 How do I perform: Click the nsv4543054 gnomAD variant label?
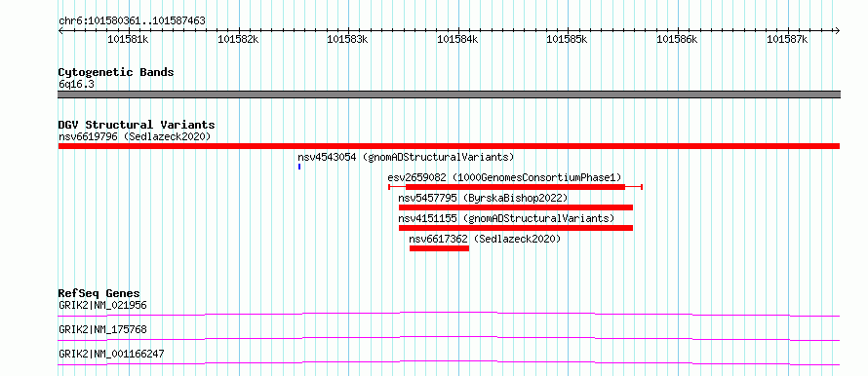407,157
